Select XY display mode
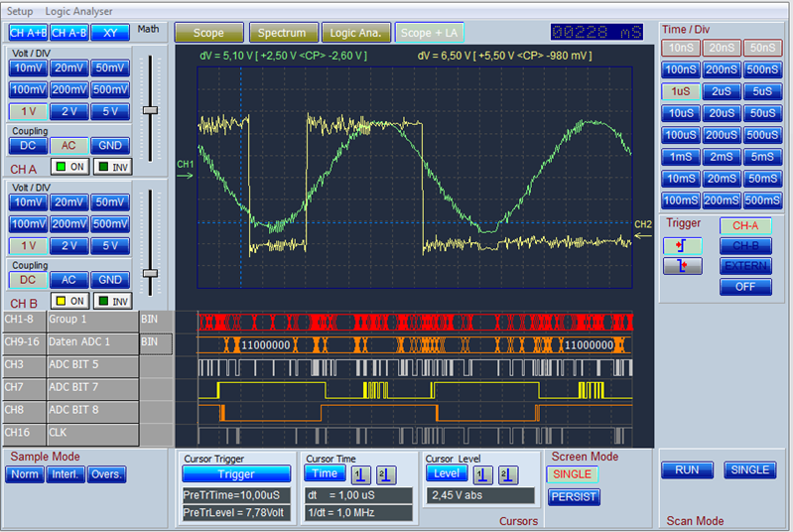793x532 pixels. pyautogui.click(x=110, y=33)
